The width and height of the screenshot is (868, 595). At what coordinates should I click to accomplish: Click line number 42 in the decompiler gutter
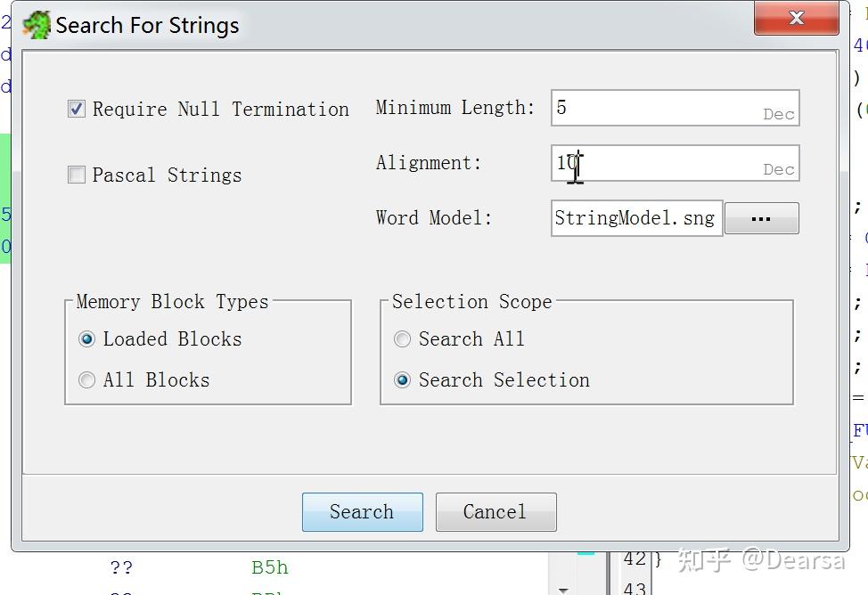point(635,559)
